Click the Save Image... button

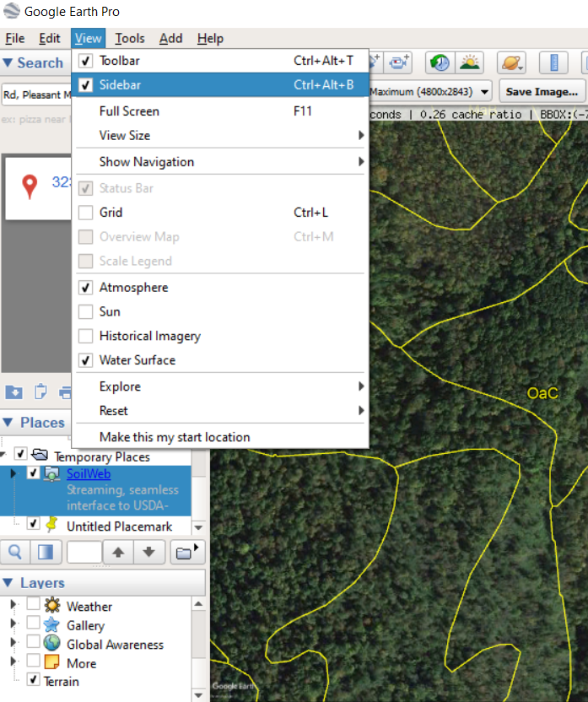click(x=542, y=91)
